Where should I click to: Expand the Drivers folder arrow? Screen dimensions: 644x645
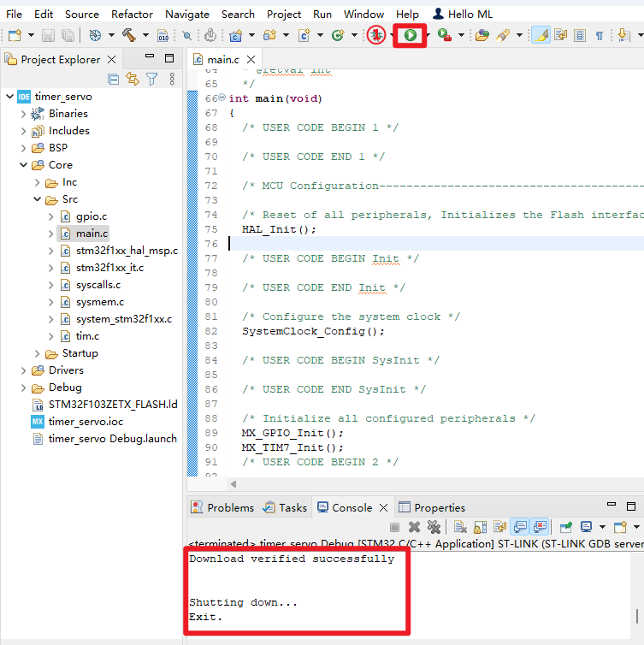(23, 370)
